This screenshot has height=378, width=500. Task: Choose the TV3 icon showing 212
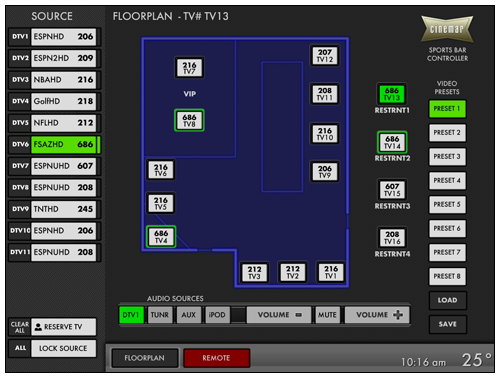[254, 272]
